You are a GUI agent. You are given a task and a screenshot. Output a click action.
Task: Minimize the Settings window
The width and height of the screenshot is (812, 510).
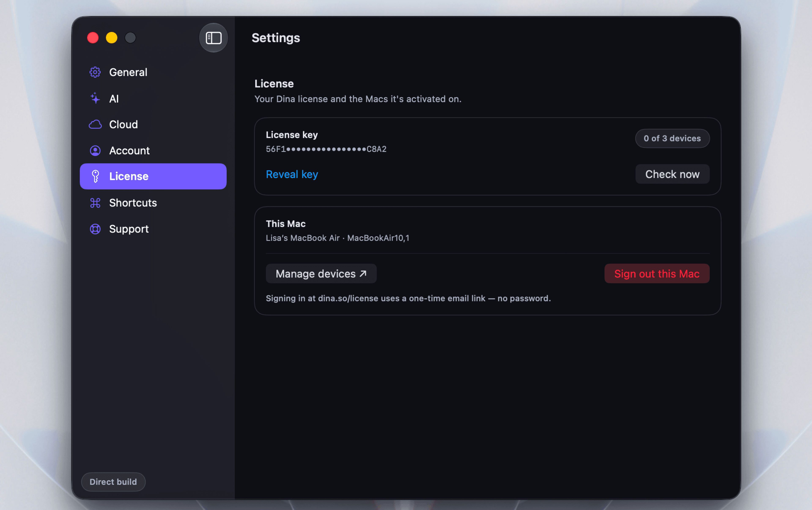pyautogui.click(x=112, y=38)
